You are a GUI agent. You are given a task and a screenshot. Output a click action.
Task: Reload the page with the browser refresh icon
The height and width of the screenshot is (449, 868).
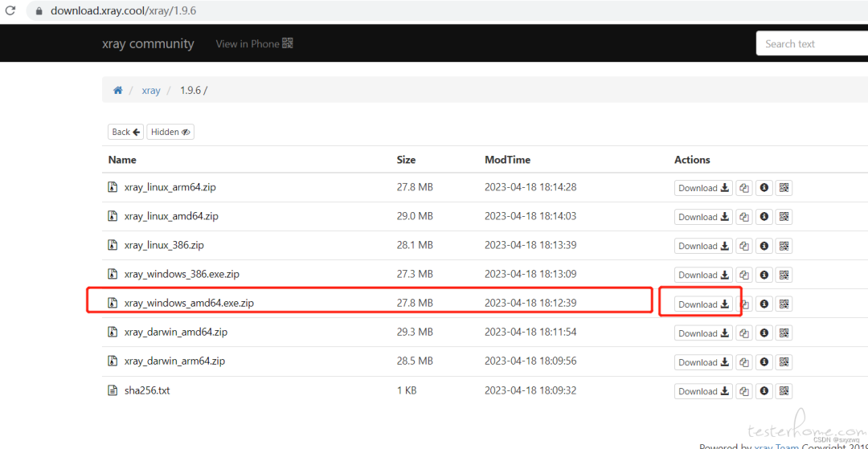(x=10, y=10)
